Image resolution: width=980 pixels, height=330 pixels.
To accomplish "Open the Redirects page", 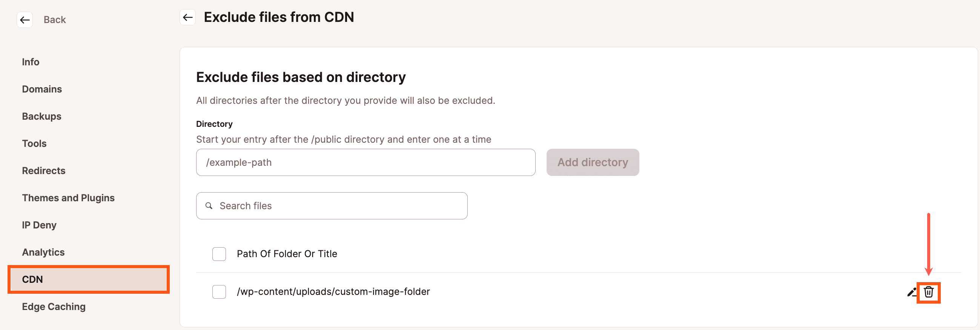I will click(43, 171).
